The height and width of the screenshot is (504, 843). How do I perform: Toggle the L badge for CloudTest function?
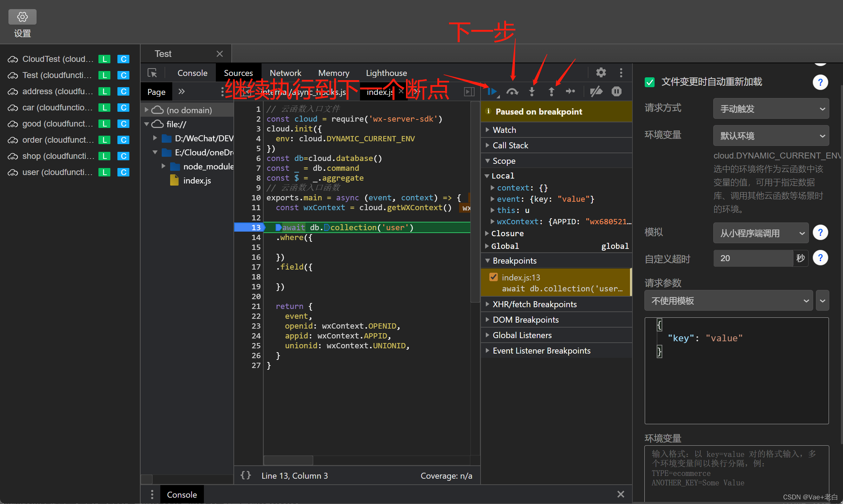[x=104, y=59]
